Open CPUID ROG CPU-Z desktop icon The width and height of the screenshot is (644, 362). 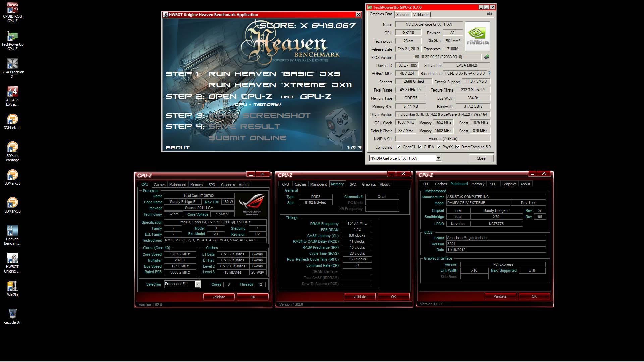click(x=12, y=13)
